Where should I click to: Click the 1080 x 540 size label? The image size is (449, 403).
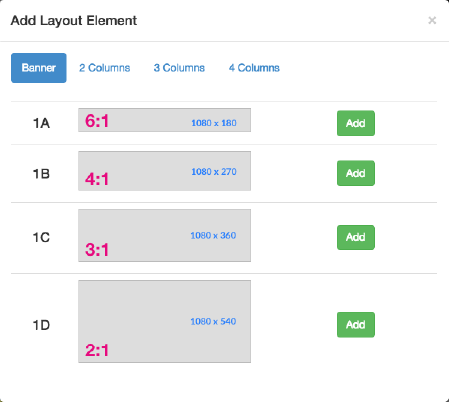click(213, 321)
